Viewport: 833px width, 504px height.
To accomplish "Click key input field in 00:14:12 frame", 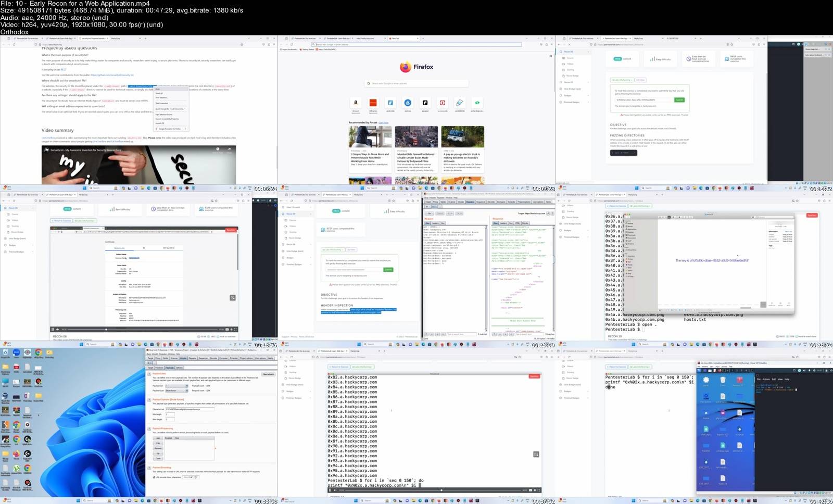I will [x=645, y=100].
